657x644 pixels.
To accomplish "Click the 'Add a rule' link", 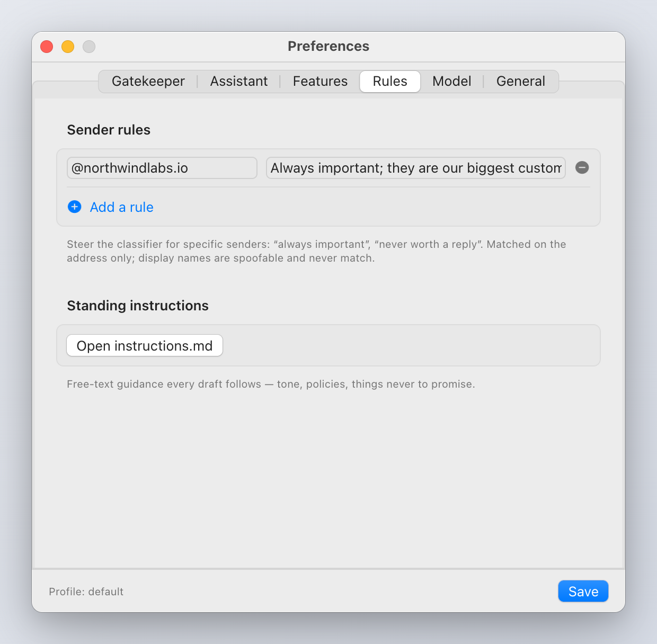I will (122, 207).
